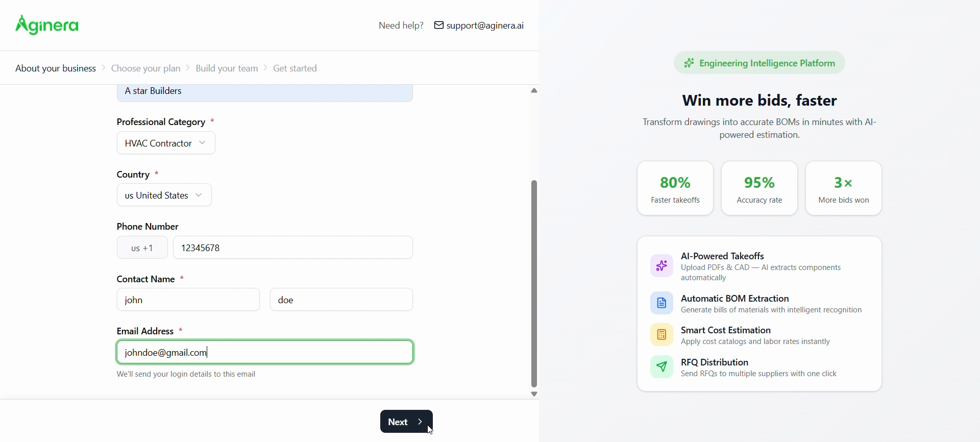Click the Aginera logo
Viewport: 980px width, 442px height.
pos(47,25)
